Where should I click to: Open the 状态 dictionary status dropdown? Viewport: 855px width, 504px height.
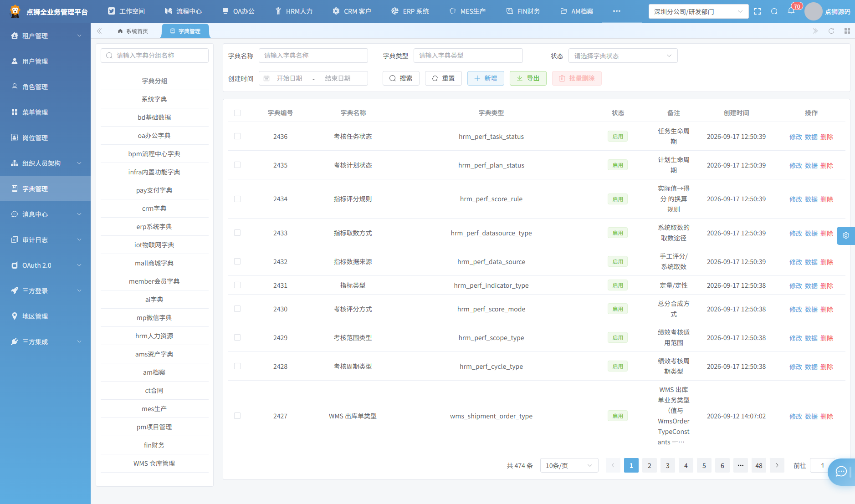623,56
